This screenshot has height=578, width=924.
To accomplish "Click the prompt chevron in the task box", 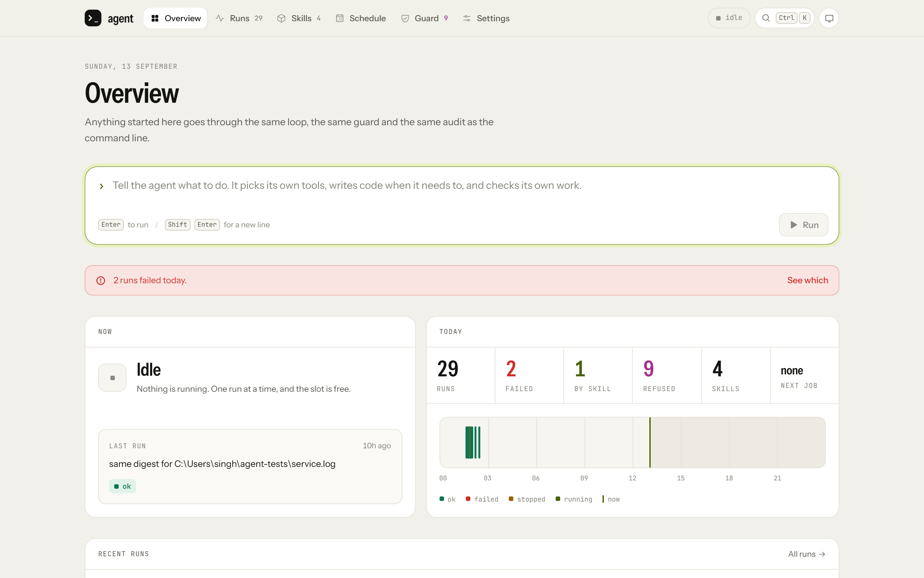I will click(102, 187).
